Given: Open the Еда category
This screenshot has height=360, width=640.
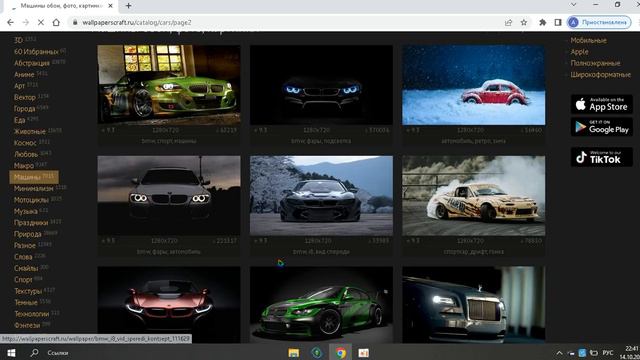Looking at the screenshot, I should [20, 120].
